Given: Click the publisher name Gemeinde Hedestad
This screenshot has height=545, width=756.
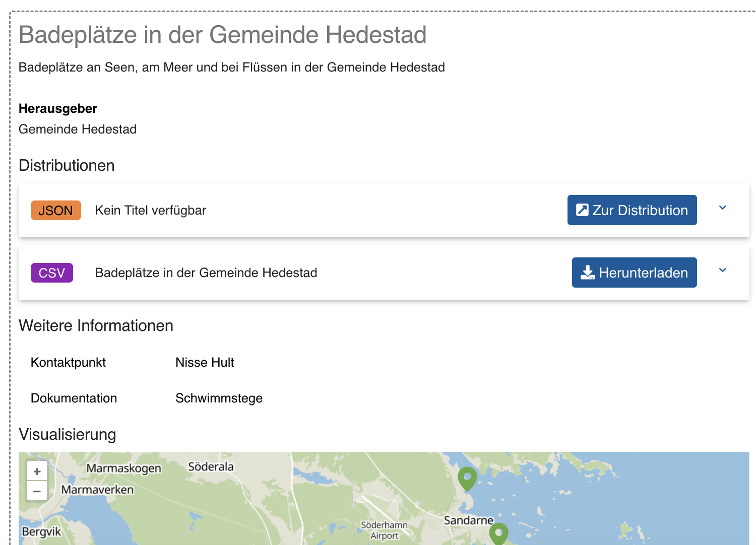Looking at the screenshot, I should [78, 129].
